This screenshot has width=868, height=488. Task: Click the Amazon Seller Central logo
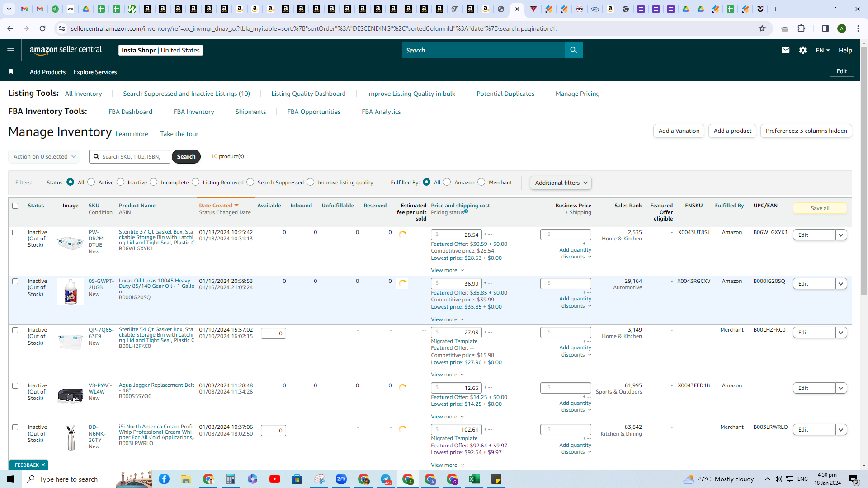click(66, 50)
